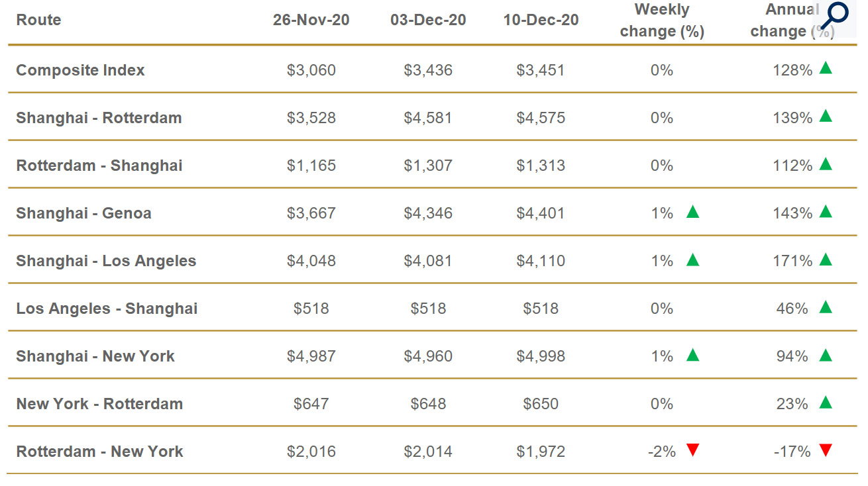Viewport: 868px width, 486px height.
Task: Click red weekly down arrow for Rotterdam - New York
Action: point(692,450)
